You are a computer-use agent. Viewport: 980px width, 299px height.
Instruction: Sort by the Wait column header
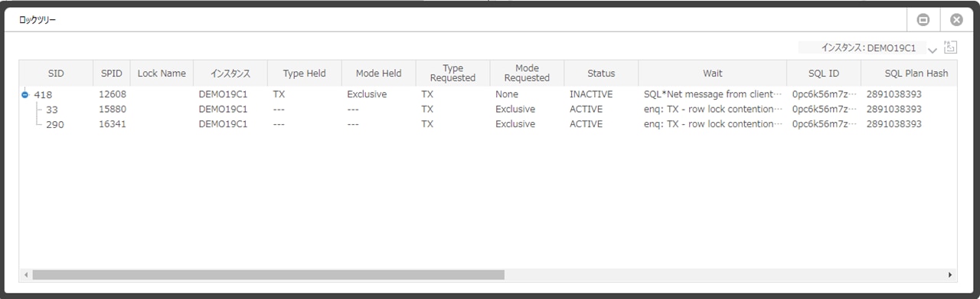point(713,74)
